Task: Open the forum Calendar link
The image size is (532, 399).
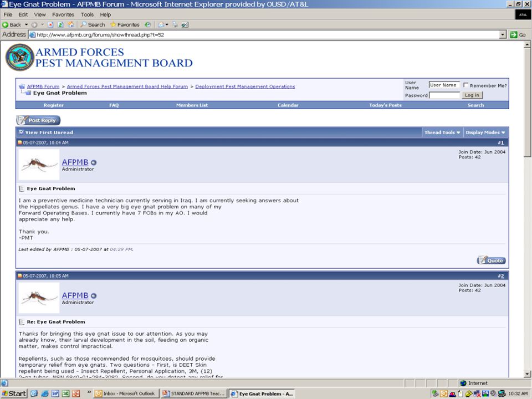Action: click(x=288, y=105)
